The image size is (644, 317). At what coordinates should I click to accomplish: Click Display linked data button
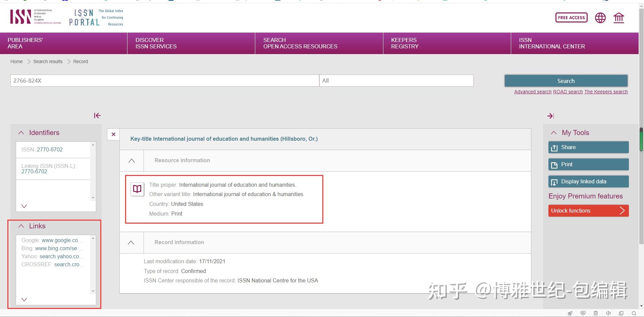tap(588, 181)
